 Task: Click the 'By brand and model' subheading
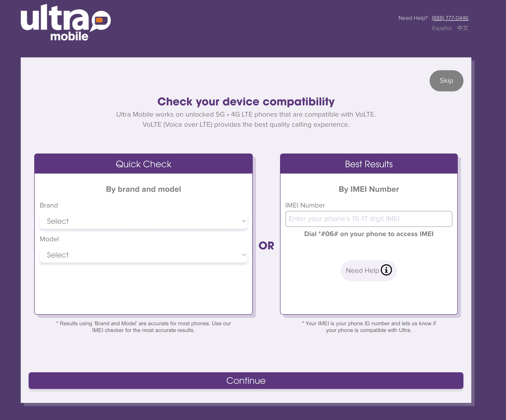point(143,189)
